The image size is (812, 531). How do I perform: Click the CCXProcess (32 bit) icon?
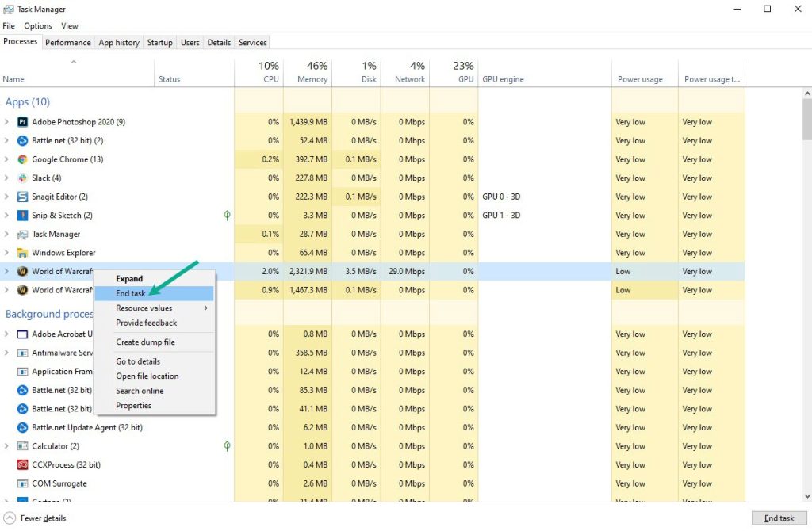pyautogui.click(x=22, y=464)
